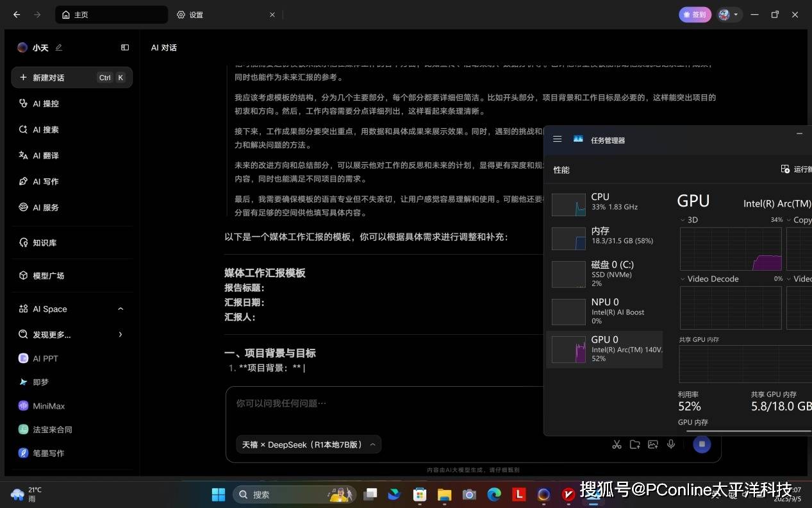The height and width of the screenshot is (508, 812).
Task: Click the pencil edit icon beside 小天
Action: coord(59,47)
